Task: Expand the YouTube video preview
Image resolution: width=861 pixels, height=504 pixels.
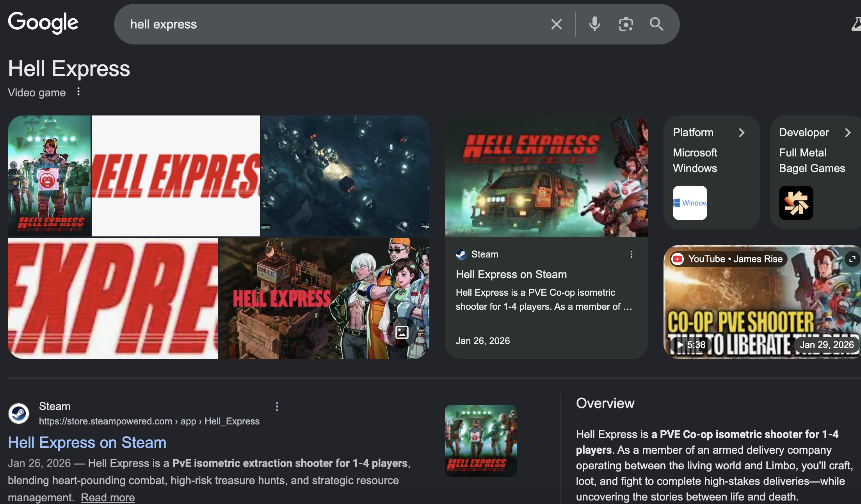Action: pos(852,259)
